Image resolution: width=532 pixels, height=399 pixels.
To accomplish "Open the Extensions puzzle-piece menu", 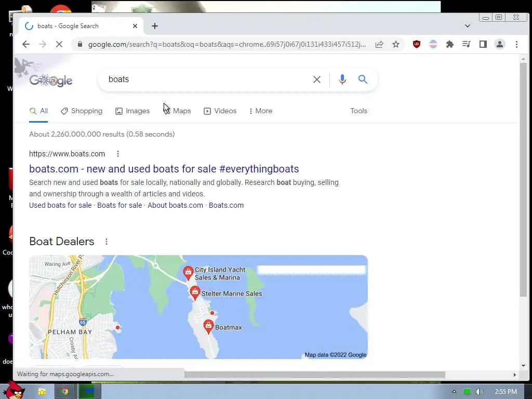I will 450,44.
